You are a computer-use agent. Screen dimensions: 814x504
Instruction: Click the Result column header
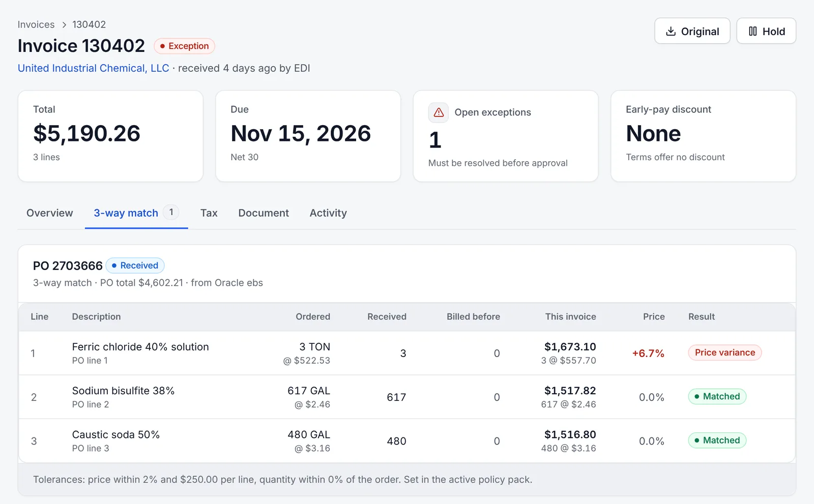click(702, 317)
